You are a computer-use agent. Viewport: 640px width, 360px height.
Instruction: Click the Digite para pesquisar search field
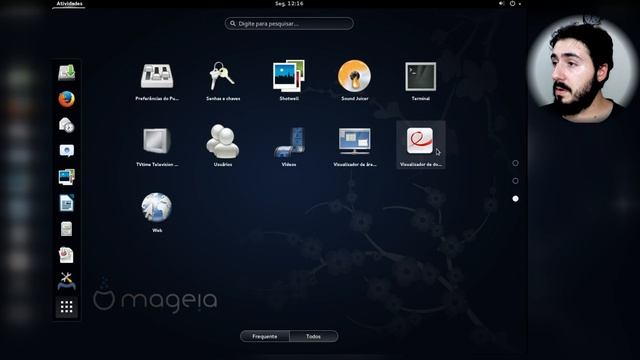(289, 24)
